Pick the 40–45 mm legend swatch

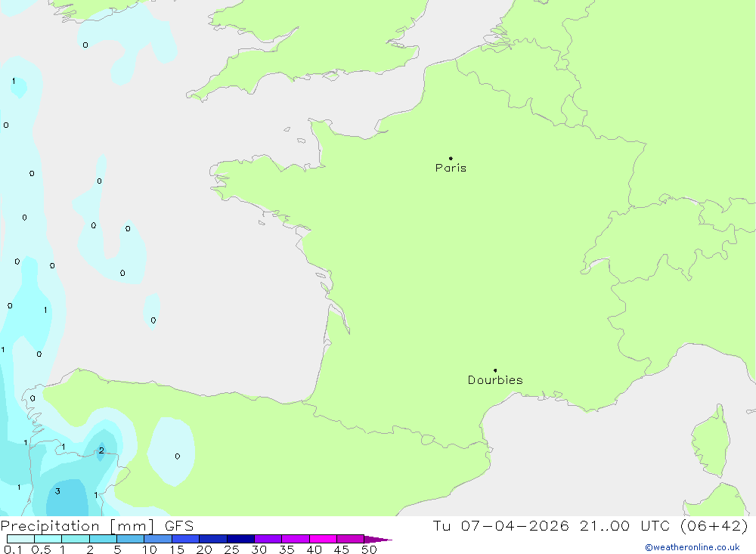[x=323, y=539]
